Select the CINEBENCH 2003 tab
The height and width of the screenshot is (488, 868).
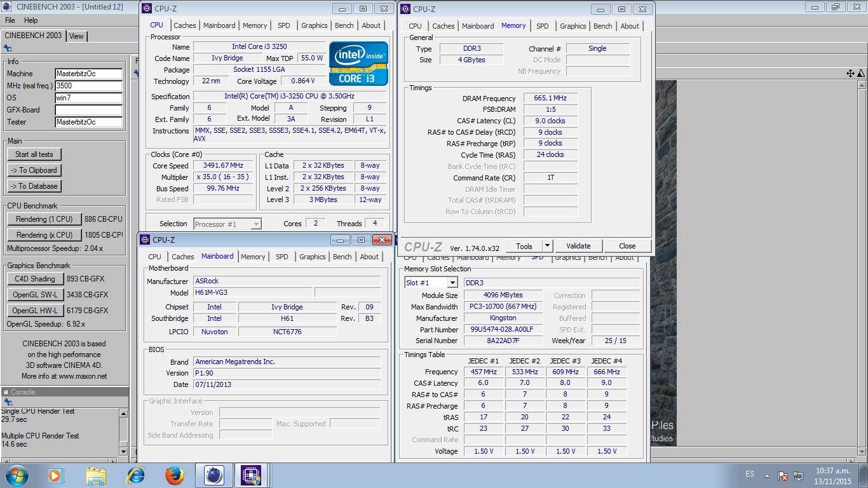click(x=33, y=36)
